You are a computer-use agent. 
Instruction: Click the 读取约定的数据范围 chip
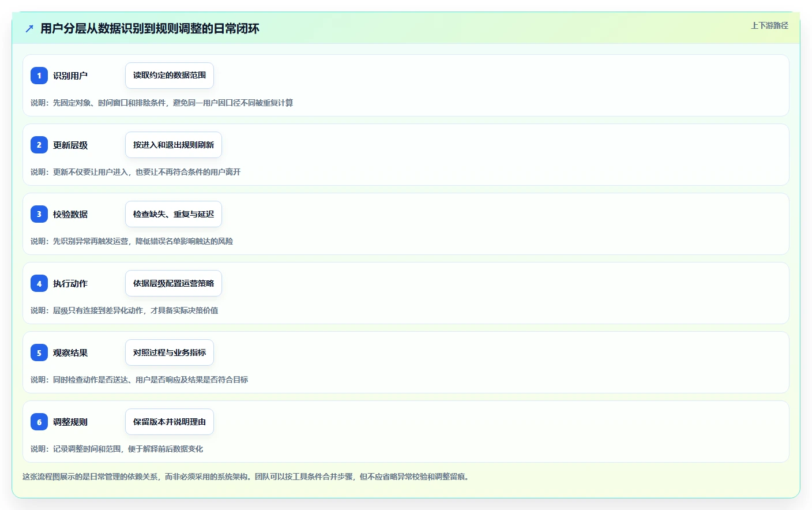click(170, 76)
